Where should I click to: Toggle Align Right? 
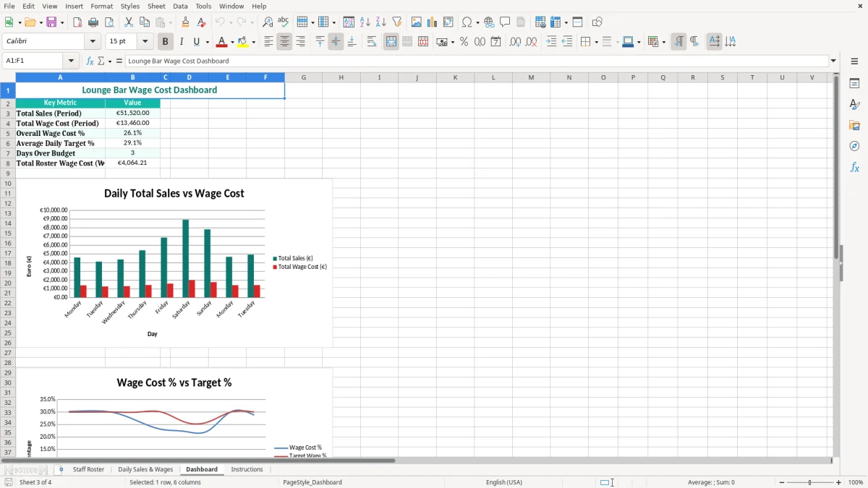300,42
